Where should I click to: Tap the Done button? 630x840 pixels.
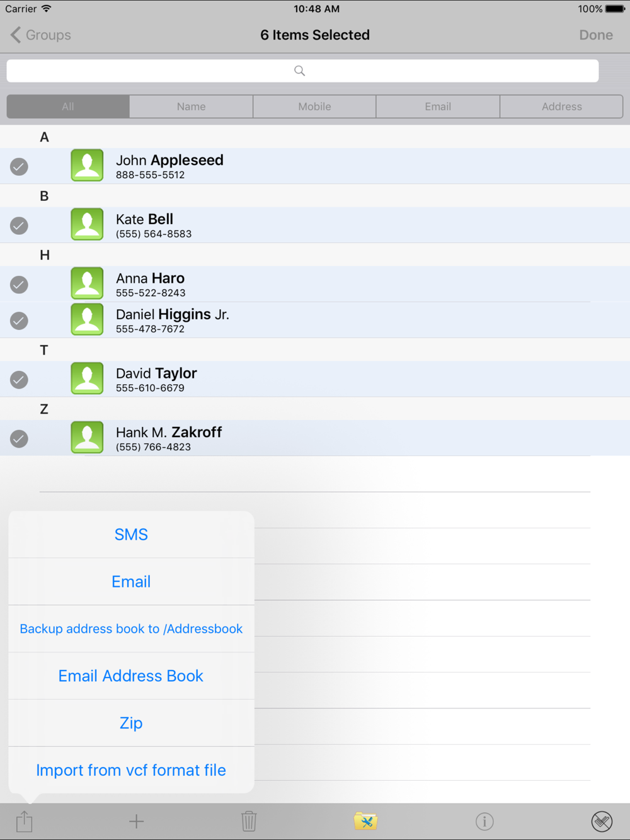596,35
